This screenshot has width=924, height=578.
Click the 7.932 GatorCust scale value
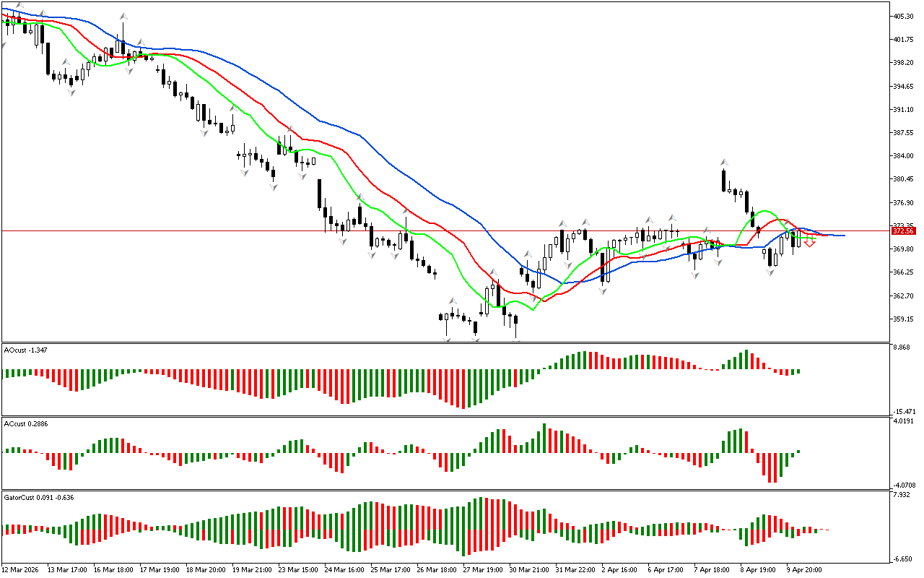coord(902,496)
